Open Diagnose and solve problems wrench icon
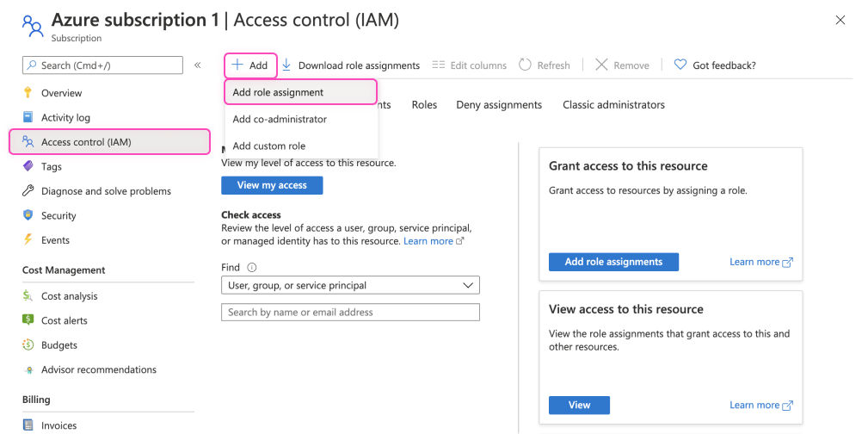 click(28, 191)
